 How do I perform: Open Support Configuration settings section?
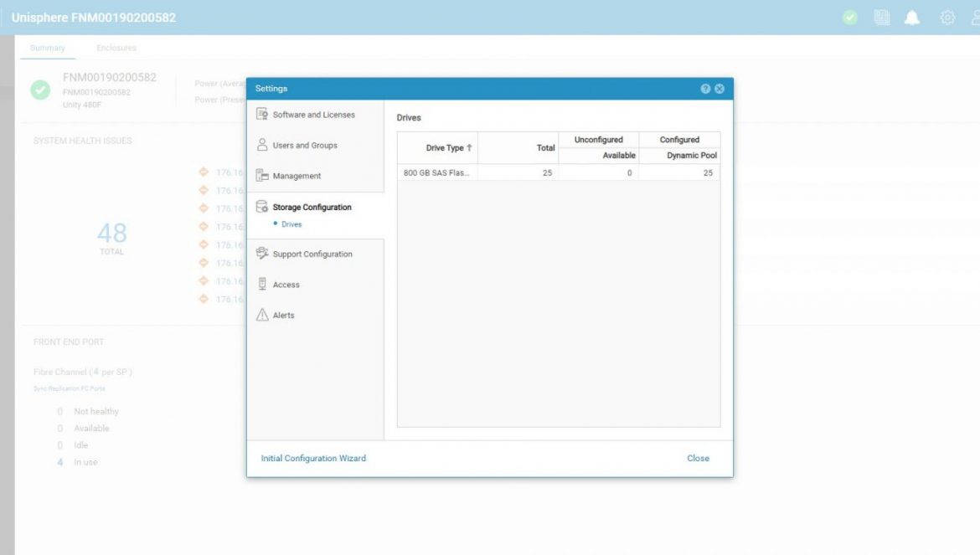pyautogui.click(x=312, y=254)
